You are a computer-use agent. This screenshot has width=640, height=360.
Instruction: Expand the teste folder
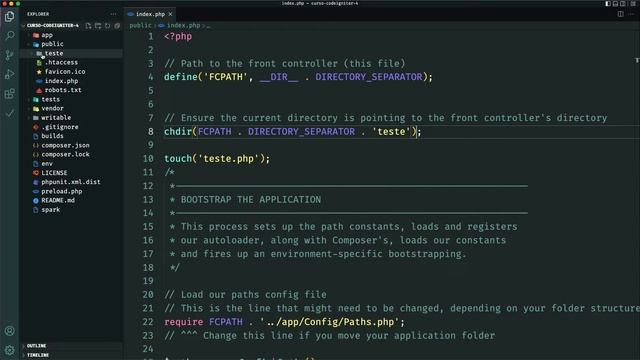tap(53, 53)
